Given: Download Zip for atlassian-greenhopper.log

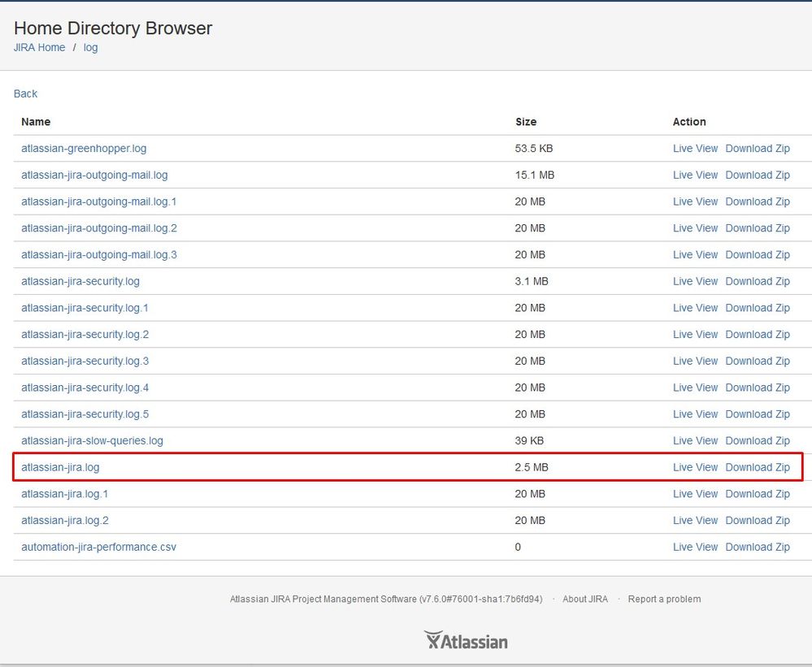Looking at the screenshot, I should pyautogui.click(x=758, y=149).
